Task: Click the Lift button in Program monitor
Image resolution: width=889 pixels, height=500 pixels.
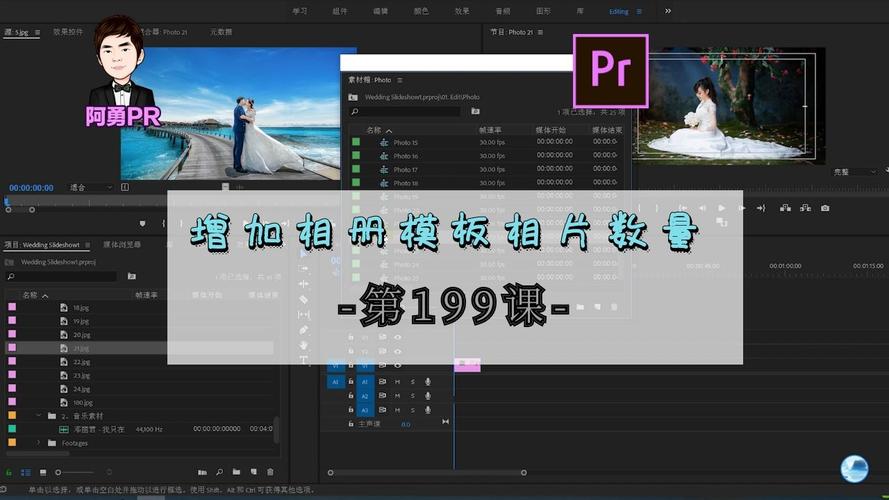Action: click(785, 208)
